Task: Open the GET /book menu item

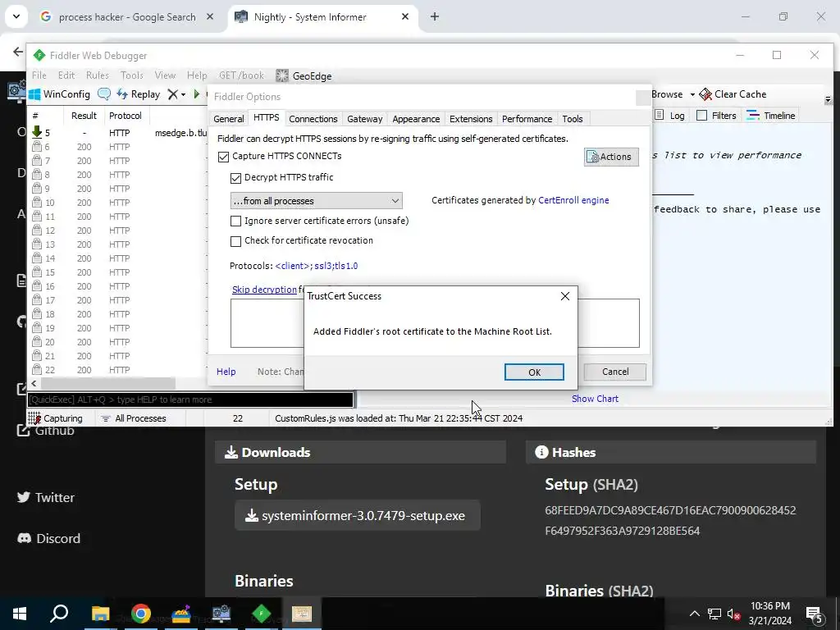Action: (x=242, y=75)
